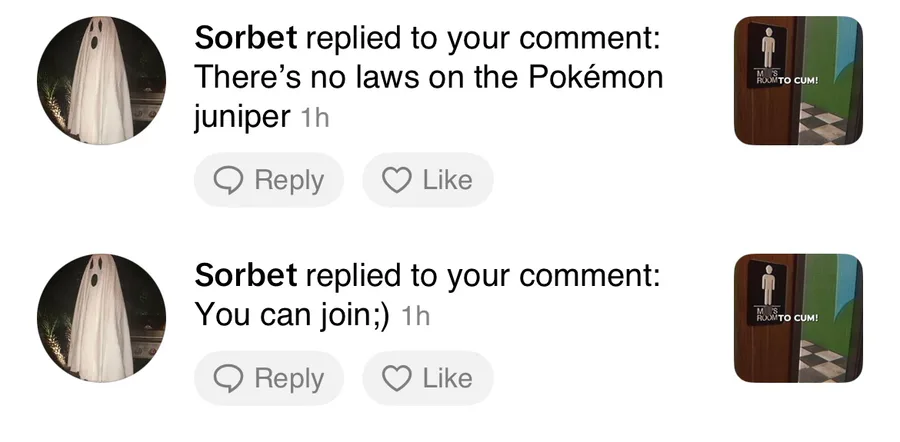Click the heart icon under 'You can join;)'

397,379
